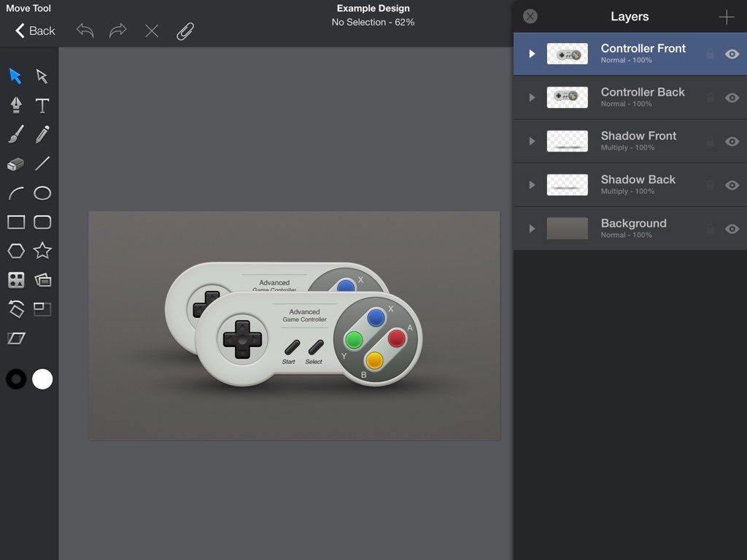Select the Direct Selection arrow tool
747x560 pixels.
point(42,76)
